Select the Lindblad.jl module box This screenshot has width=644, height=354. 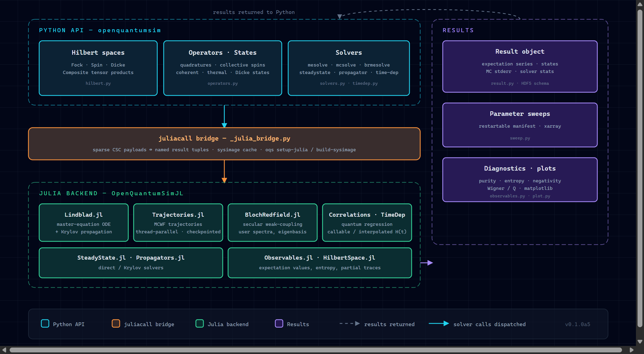coord(84,223)
